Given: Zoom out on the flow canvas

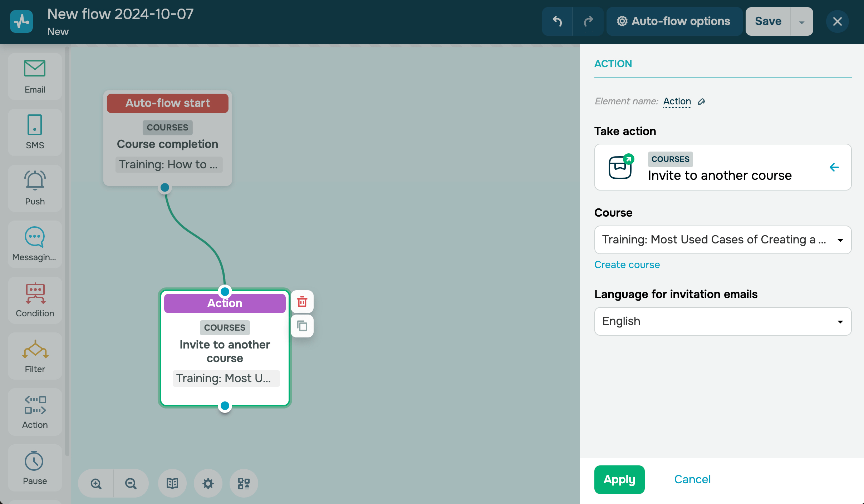Looking at the screenshot, I should (x=131, y=483).
